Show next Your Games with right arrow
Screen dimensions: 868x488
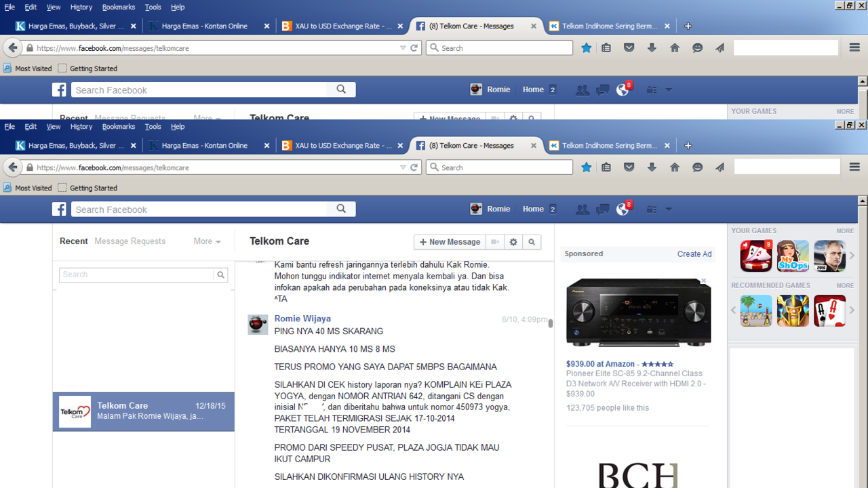click(x=852, y=256)
